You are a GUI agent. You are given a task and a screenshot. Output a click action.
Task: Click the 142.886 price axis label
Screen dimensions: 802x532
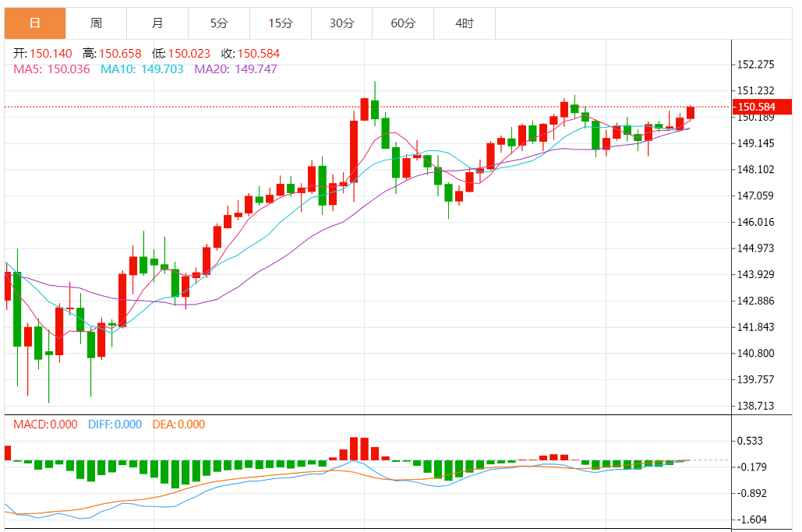(x=755, y=301)
